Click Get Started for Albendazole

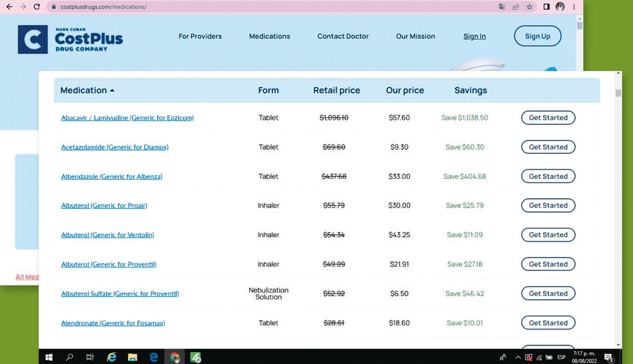tap(548, 176)
